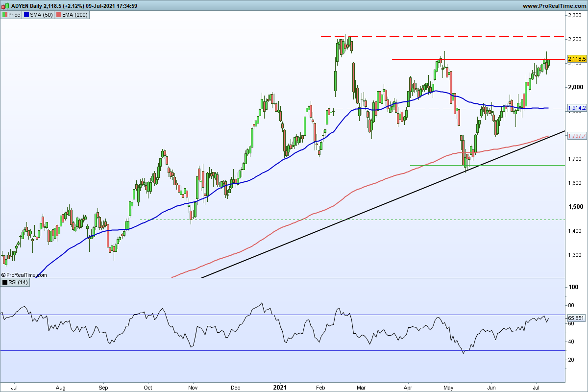Select the SMA (50) indicator label

[x=42, y=15]
